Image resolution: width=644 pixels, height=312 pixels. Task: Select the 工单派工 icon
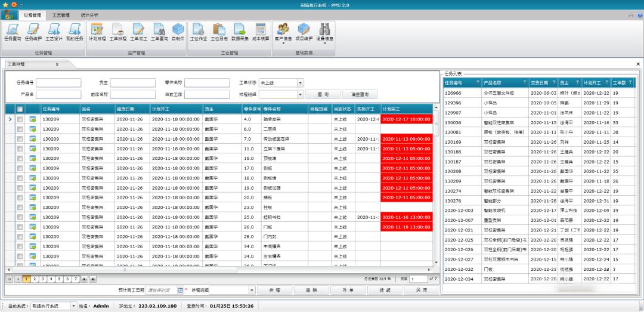(x=138, y=32)
